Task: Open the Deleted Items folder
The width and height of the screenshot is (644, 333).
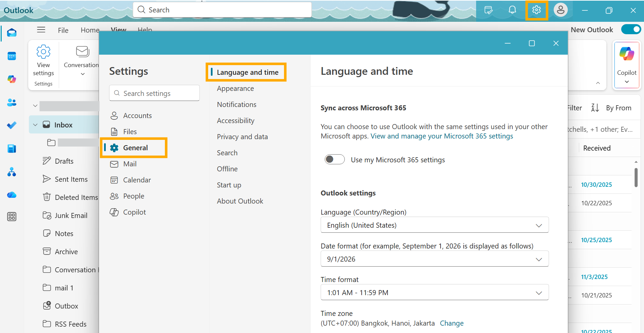Action: point(76,197)
